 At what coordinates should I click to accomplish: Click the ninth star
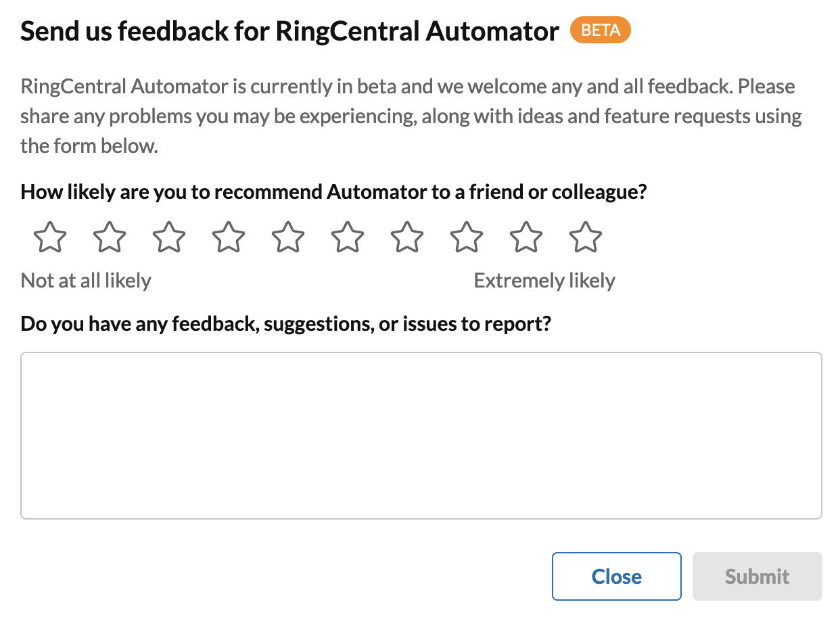click(526, 237)
